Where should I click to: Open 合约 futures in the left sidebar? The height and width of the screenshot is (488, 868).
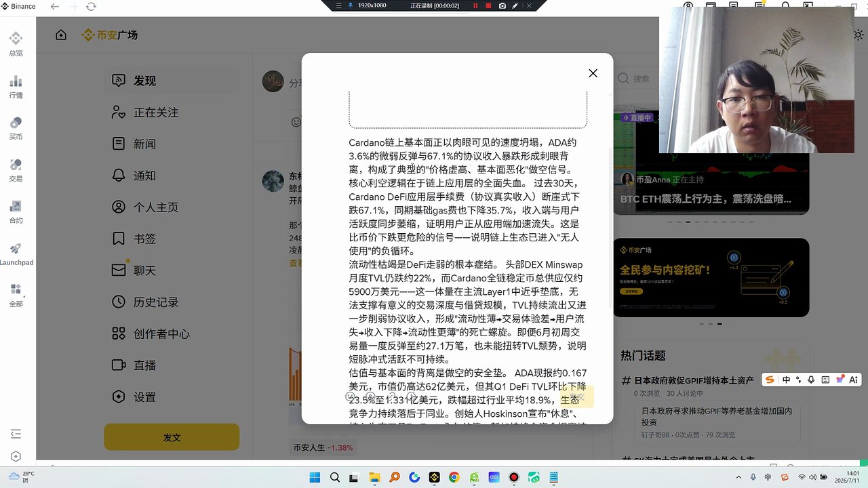point(16,211)
